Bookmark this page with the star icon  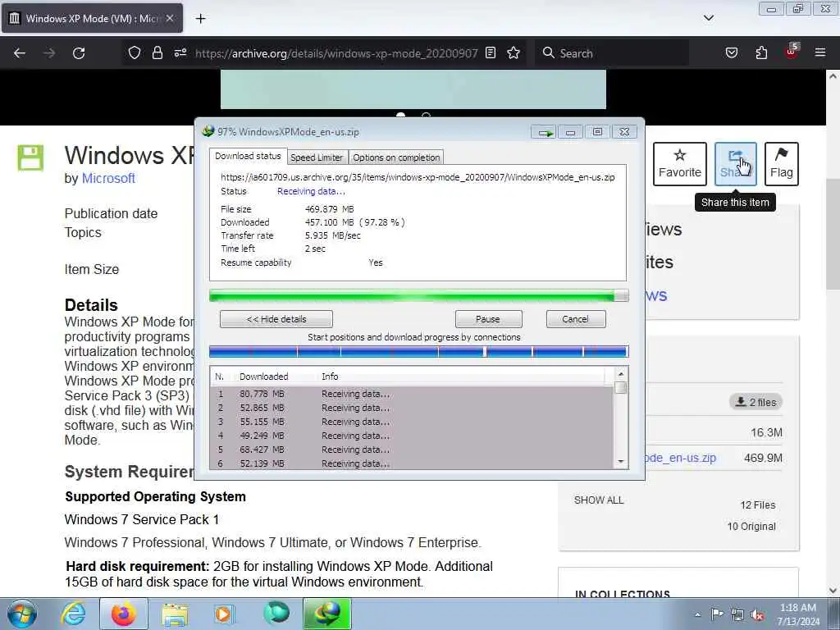tap(514, 53)
